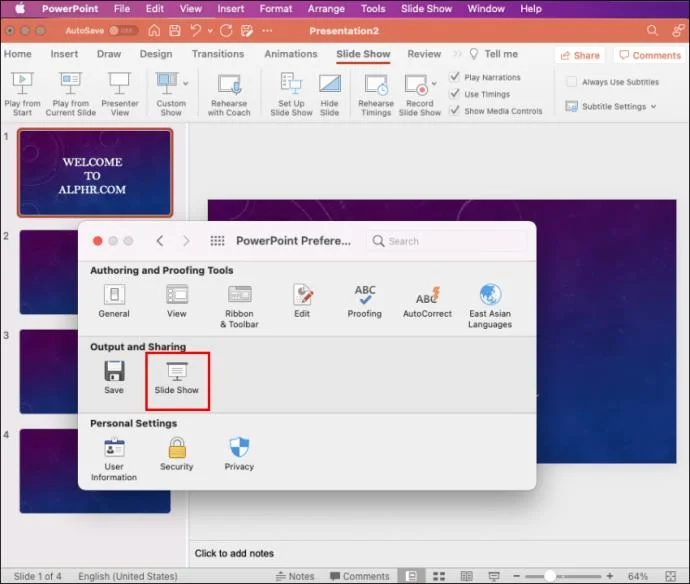The height and width of the screenshot is (584, 690).
Task: Open View preferences icon
Action: [177, 294]
